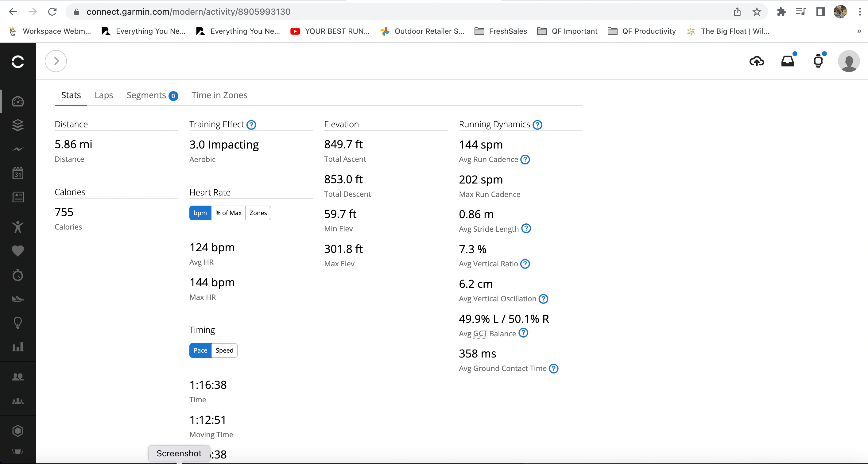Open the Segments tab
This screenshot has width=868, height=464.
pos(146,95)
